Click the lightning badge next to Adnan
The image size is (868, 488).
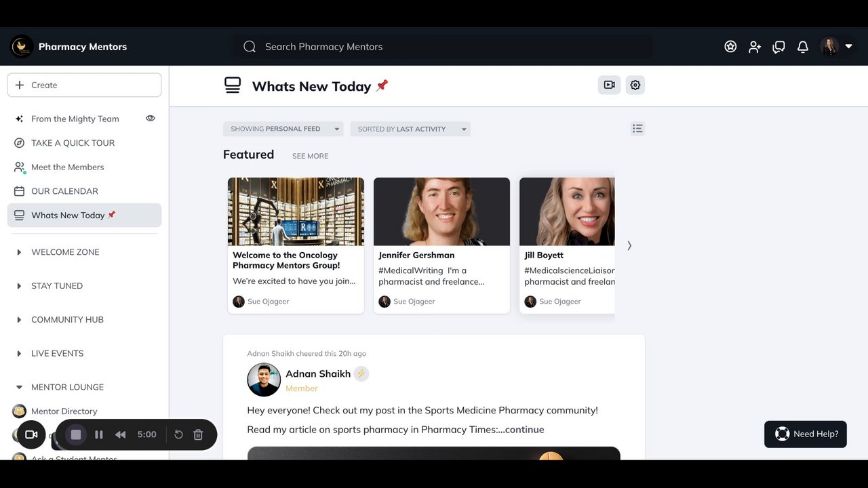pyautogui.click(x=361, y=373)
